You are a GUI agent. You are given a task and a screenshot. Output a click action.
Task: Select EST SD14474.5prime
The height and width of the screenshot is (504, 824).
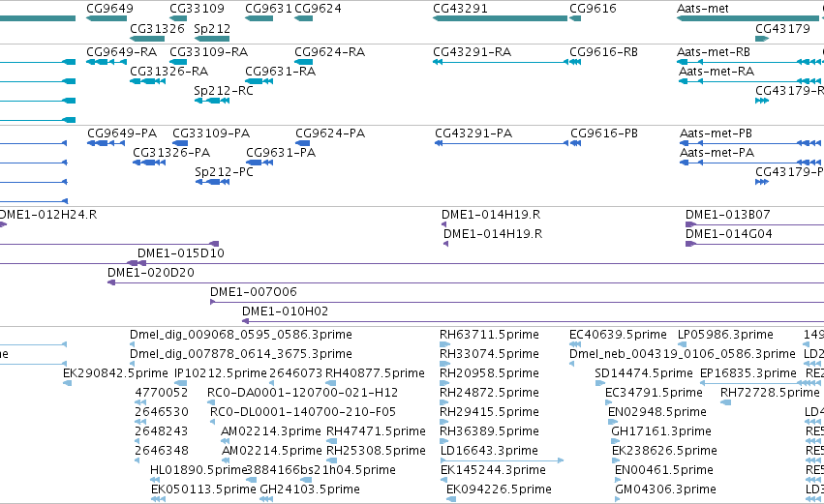(644, 373)
